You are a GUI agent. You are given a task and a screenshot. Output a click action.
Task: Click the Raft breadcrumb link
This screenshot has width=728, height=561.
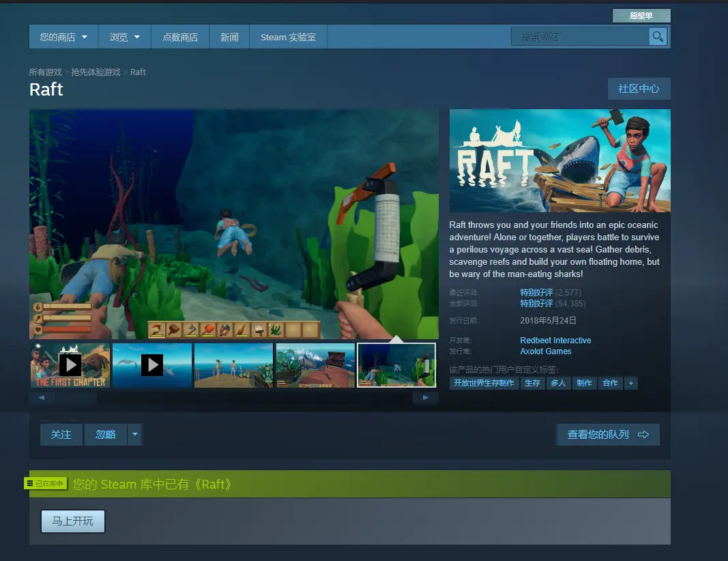click(x=138, y=72)
